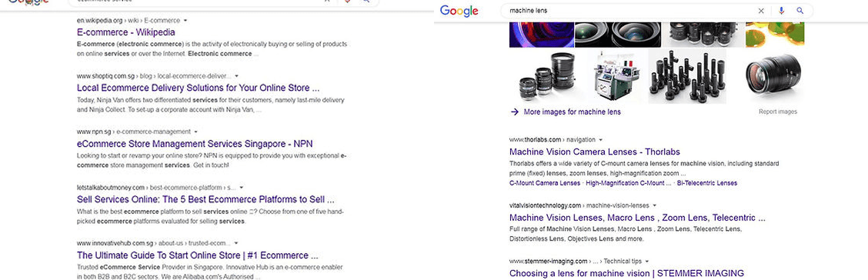Open eCommerce Store Management Services Singapore - NPN
This screenshot has width=868, height=280.
195,144
